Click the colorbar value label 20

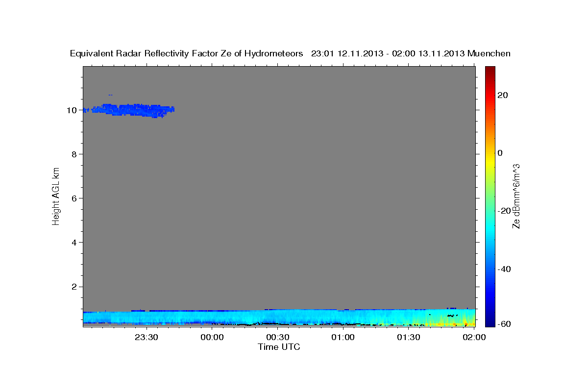point(503,95)
